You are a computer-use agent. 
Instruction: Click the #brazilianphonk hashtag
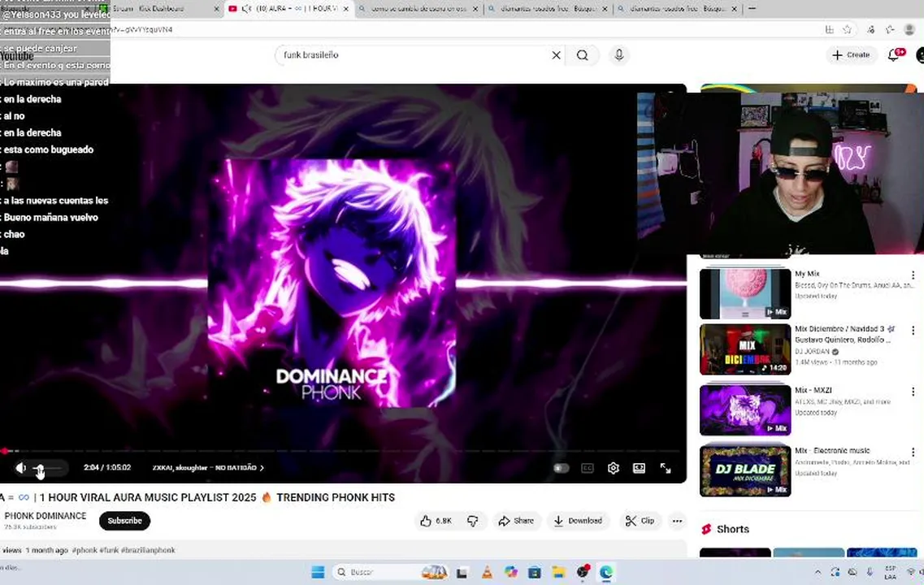click(x=148, y=550)
